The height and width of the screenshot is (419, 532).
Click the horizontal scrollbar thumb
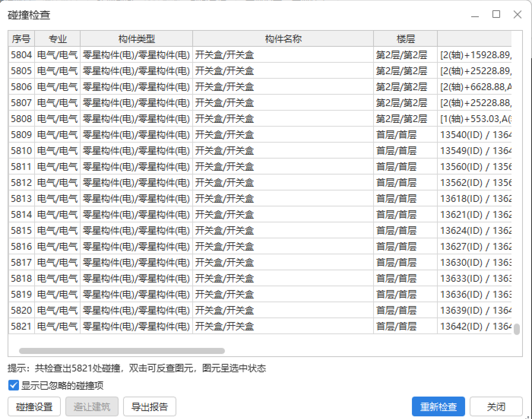tap(122, 351)
